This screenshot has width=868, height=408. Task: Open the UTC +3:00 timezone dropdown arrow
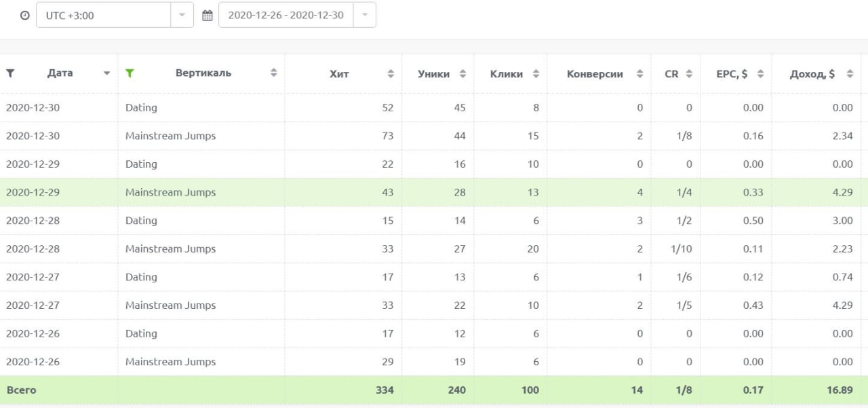(x=182, y=15)
